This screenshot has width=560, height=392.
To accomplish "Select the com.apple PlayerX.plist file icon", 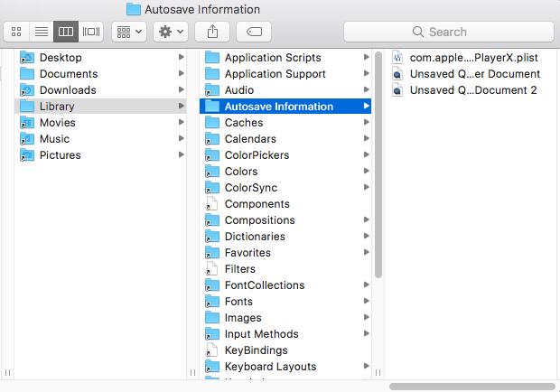I will (397, 58).
